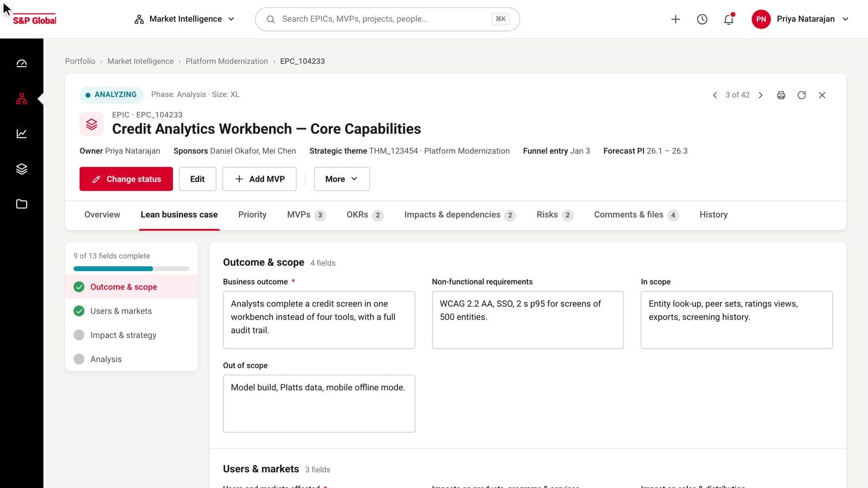Open the Platform Modernization breadcrumb link

(x=227, y=61)
